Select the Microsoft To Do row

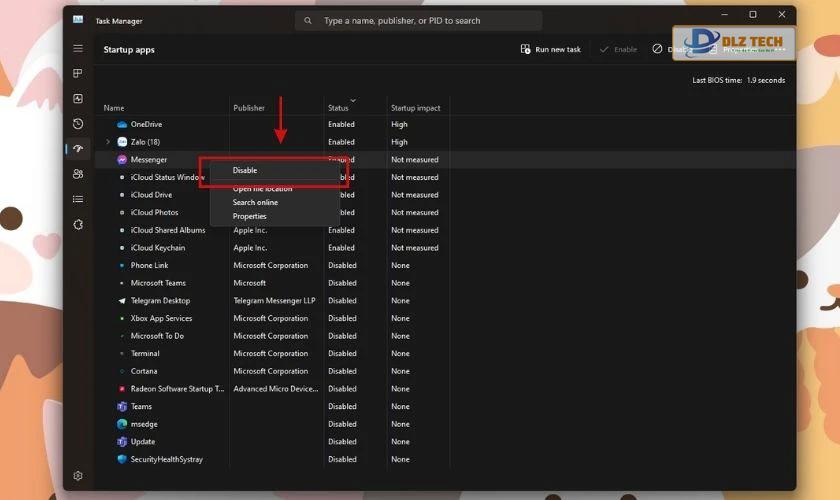[x=445, y=336]
